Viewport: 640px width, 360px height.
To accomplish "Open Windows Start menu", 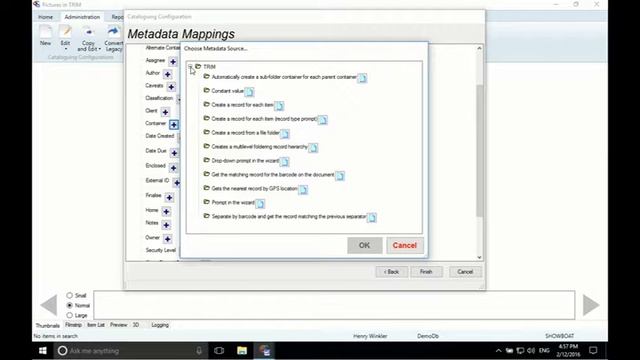I will 43,351.
